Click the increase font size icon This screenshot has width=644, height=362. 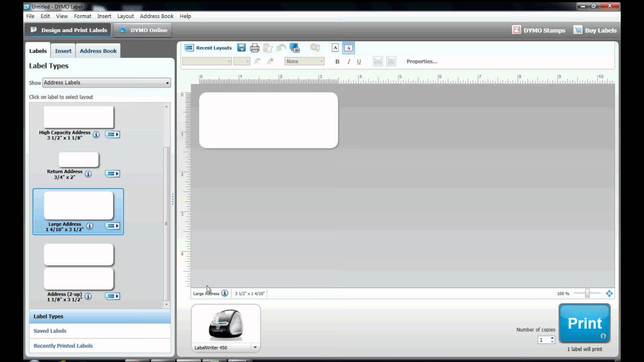pos(270,61)
